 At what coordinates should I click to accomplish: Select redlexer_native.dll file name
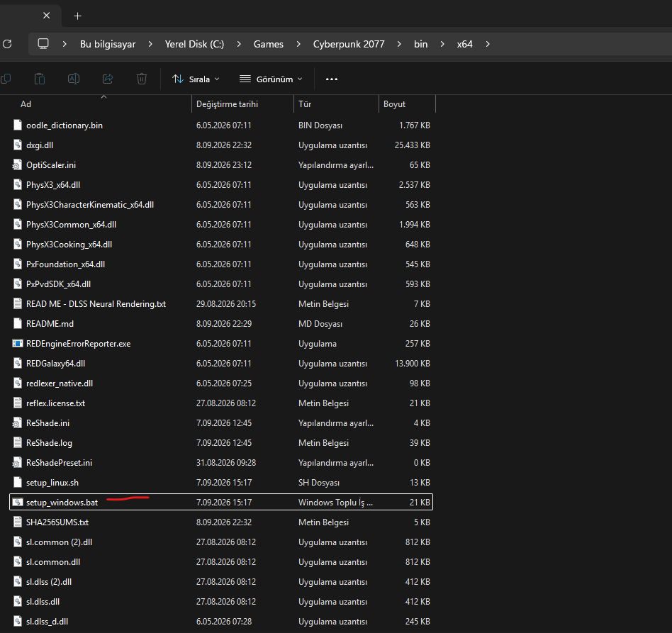[60, 383]
